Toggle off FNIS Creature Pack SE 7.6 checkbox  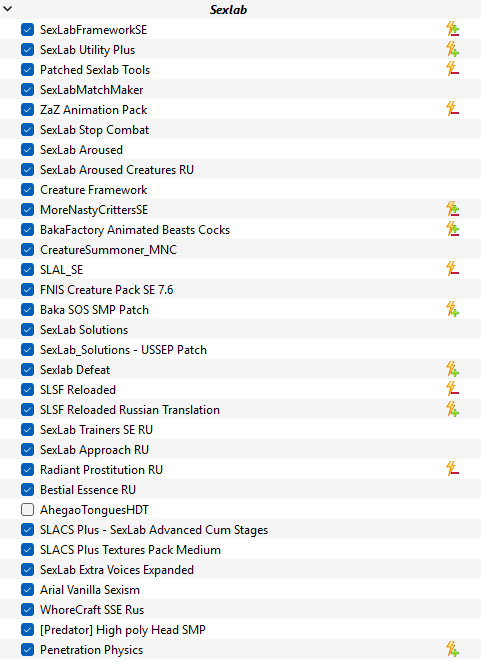[x=27, y=290]
